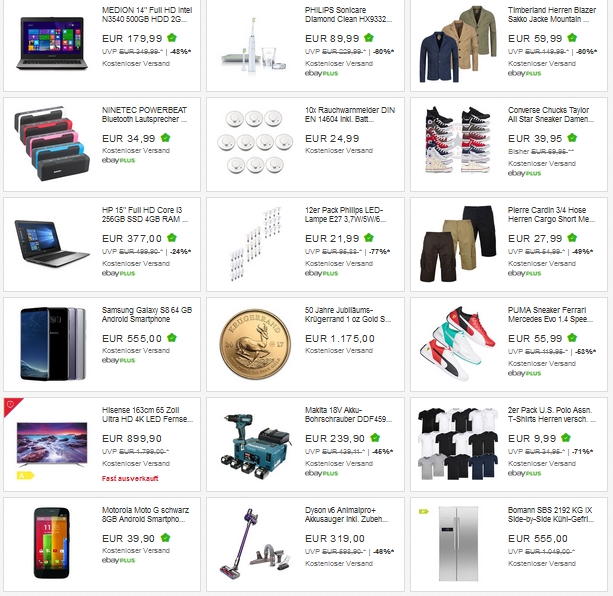Open the 2er Pack U.S. Polo T-Shirts listing

click(x=552, y=415)
